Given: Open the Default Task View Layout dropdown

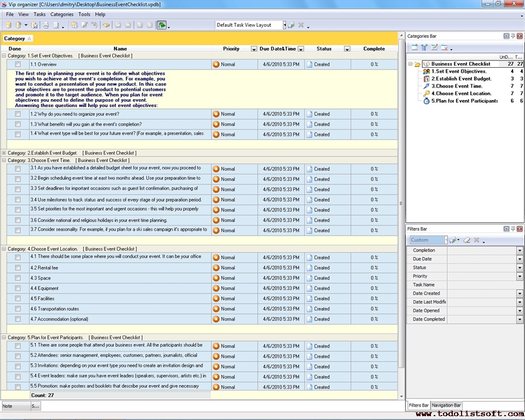Looking at the screenshot, I should coord(284,25).
